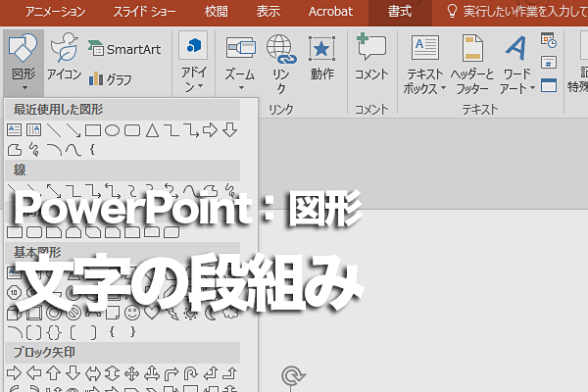Screen dimensions: 588x392
Task: Click the リンク hyperlink button
Action: pyautogui.click(x=281, y=64)
